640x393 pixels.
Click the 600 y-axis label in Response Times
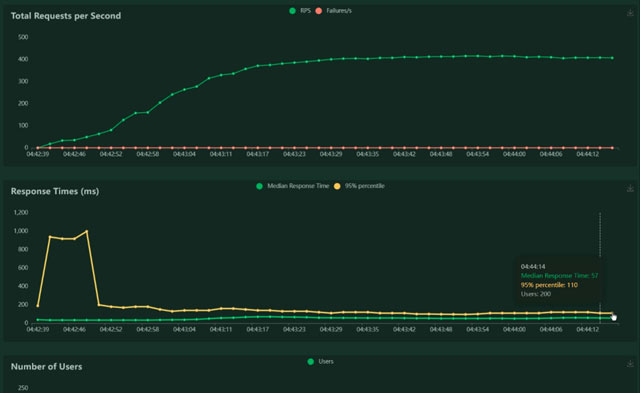(x=23, y=267)
